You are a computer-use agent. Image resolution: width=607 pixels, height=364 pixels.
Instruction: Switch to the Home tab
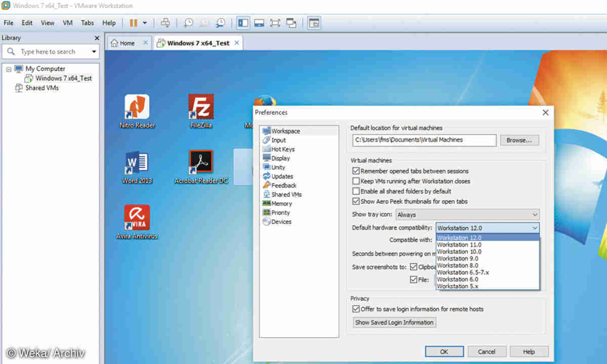[x=127, y=43]
